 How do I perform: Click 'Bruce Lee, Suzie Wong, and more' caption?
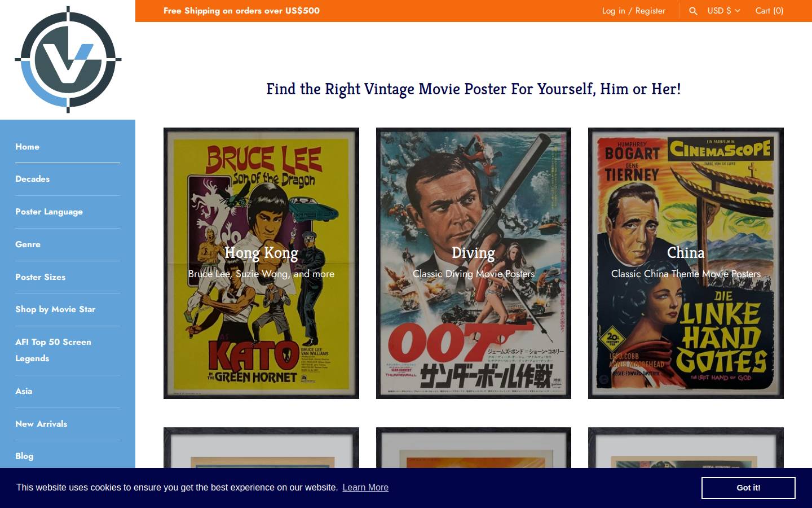(261, 274)
